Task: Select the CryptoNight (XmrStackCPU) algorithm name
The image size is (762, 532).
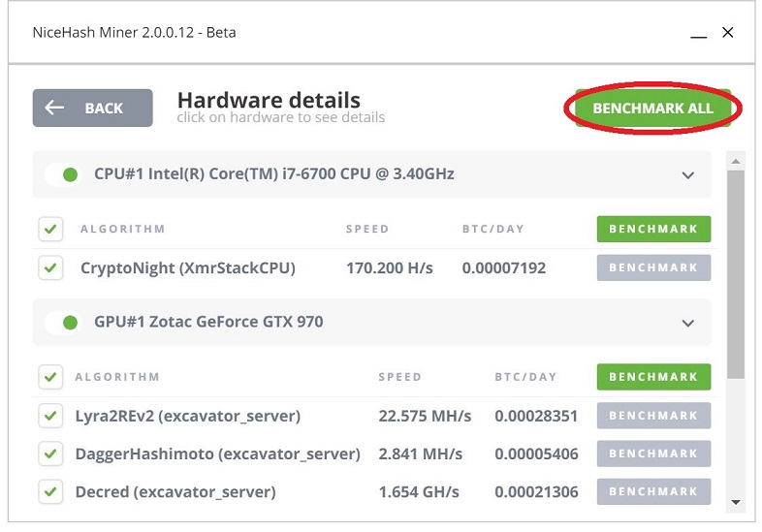Action: coord(187,268)
